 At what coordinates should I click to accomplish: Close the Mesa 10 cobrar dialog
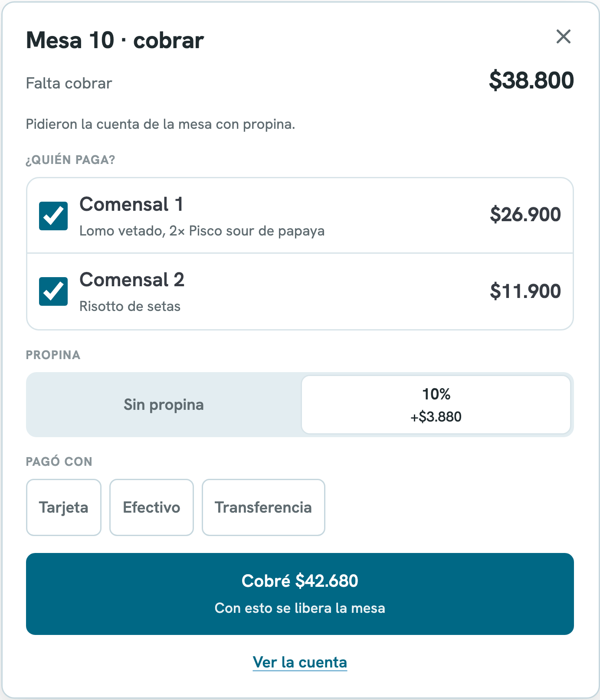pos(563,37)
